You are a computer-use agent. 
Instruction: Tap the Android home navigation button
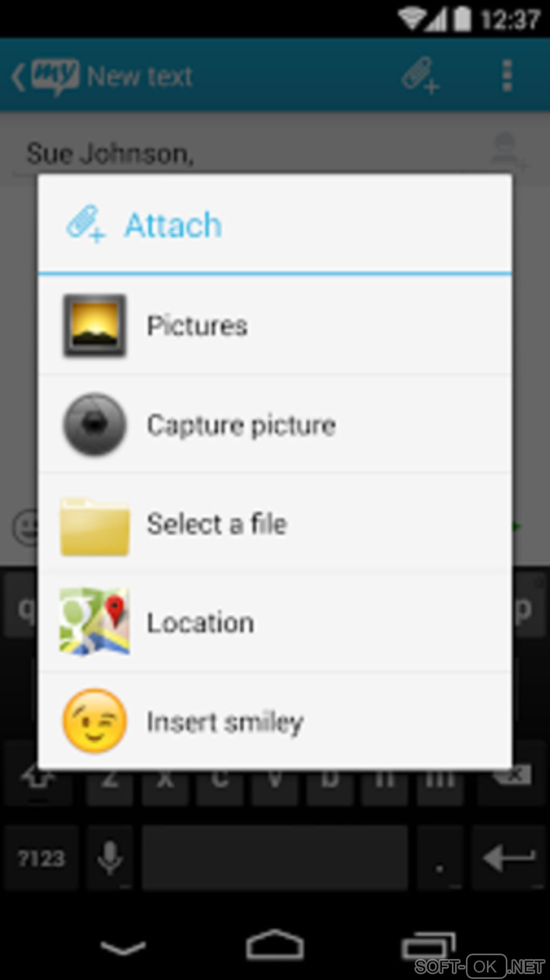(275, 944)
